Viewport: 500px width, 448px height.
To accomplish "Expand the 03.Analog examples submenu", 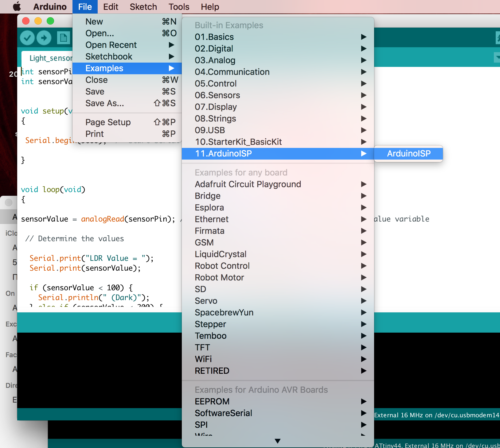I will click(x=278, y=60).
